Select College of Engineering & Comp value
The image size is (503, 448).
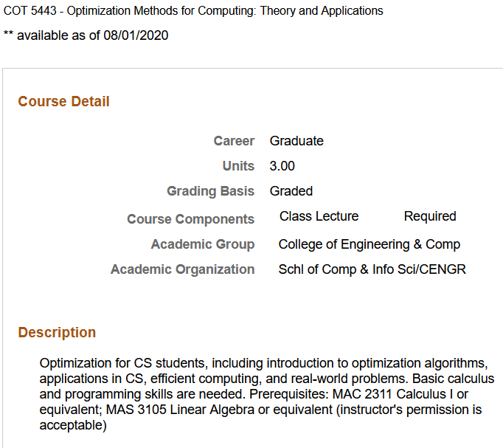369,244
